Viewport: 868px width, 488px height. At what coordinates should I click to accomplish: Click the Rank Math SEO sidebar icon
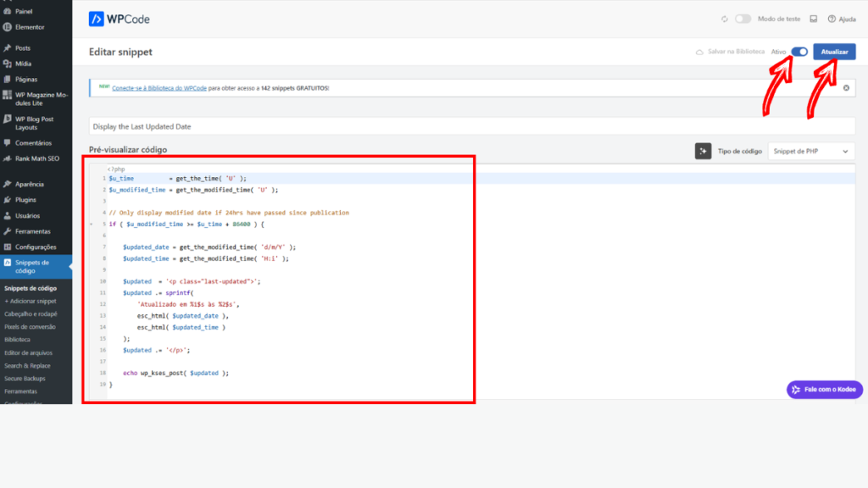pyautogui.click(x=7, y=158)
